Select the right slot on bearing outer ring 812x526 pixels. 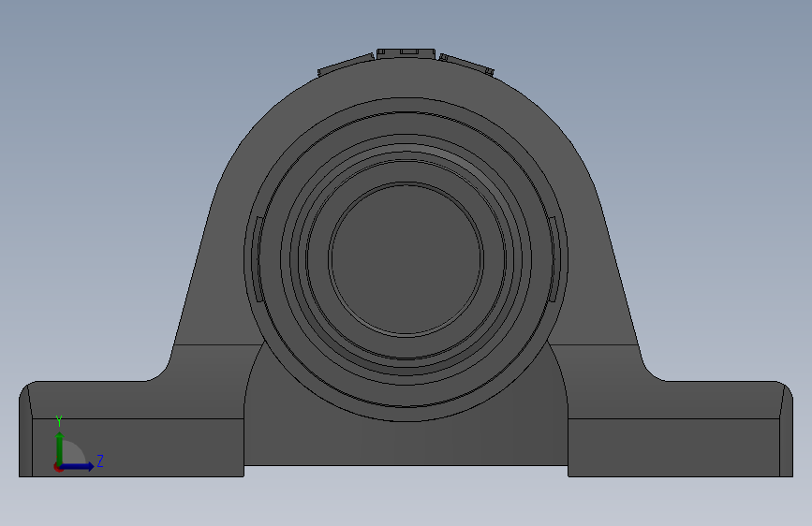pyautogui.click(x=554, y=259)
